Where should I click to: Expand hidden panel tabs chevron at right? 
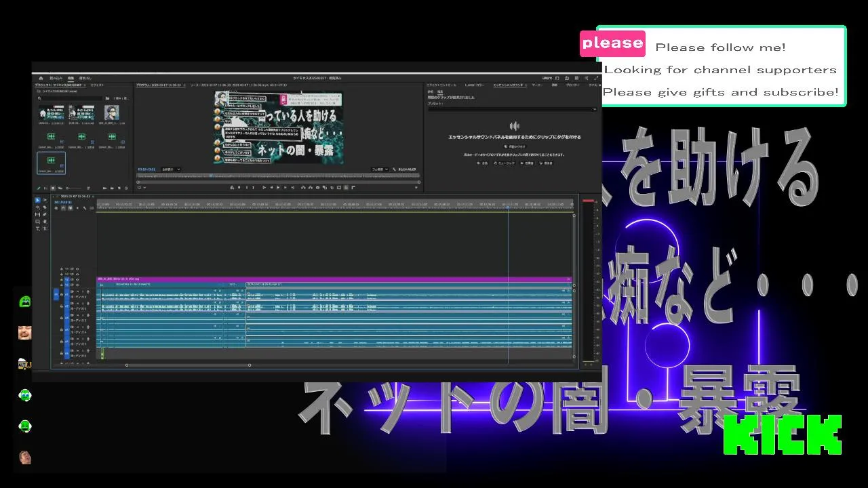click(599, 85)
